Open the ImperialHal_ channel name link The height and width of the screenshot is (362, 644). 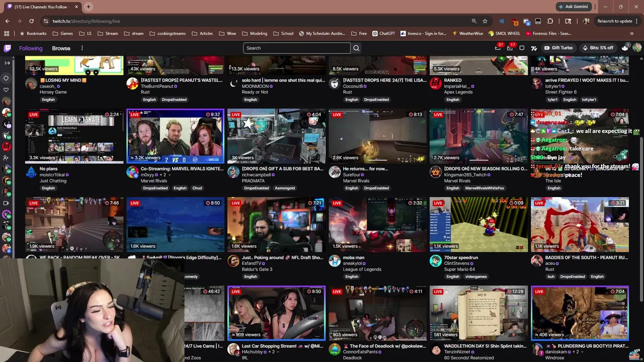(457, 86)
